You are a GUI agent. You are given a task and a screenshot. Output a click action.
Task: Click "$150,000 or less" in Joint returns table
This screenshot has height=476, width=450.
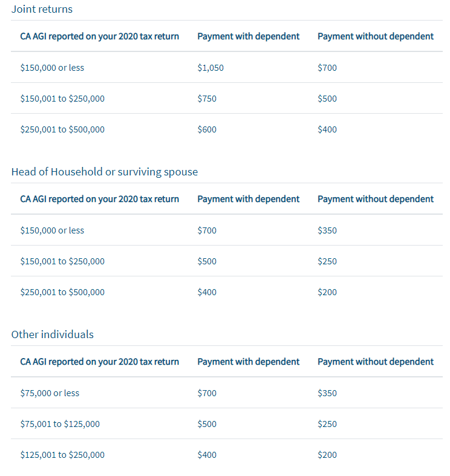click(52, 68)
